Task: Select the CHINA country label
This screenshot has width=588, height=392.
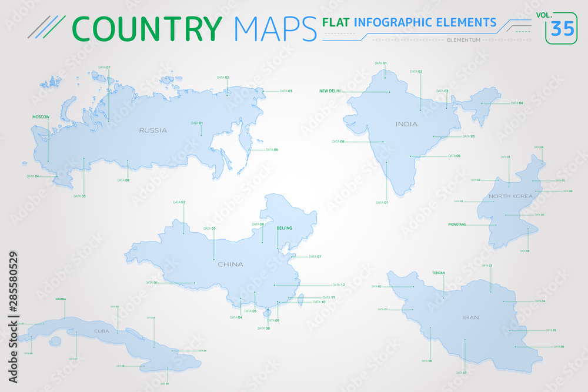Action: click(x=230, y=264)
